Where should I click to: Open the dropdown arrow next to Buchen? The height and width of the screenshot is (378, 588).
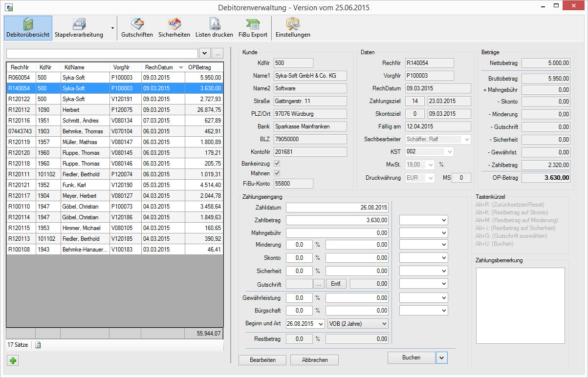click(x=442, y=358)
